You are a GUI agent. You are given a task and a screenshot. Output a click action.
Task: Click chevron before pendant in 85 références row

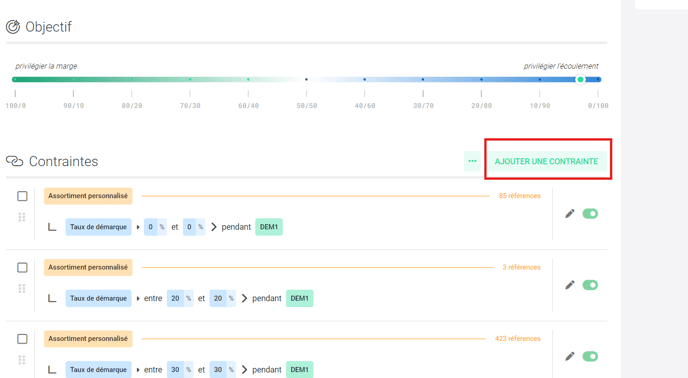[x=214, y=227]
